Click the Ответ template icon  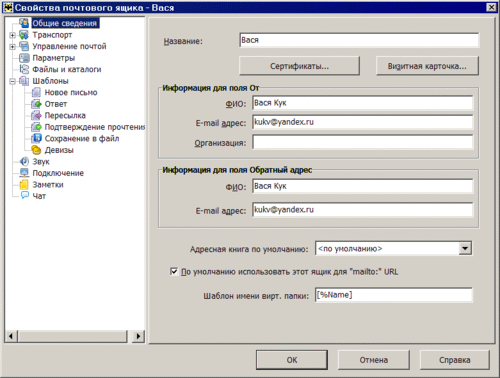point(36,104)
